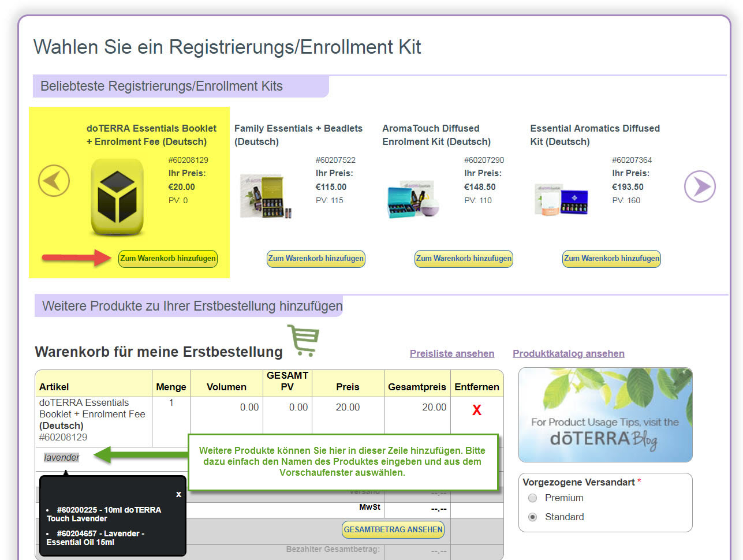Viewport: 743px width, 560px height.
Task: Open the doTERRA Blog banner
Action: tap(605, 415)
